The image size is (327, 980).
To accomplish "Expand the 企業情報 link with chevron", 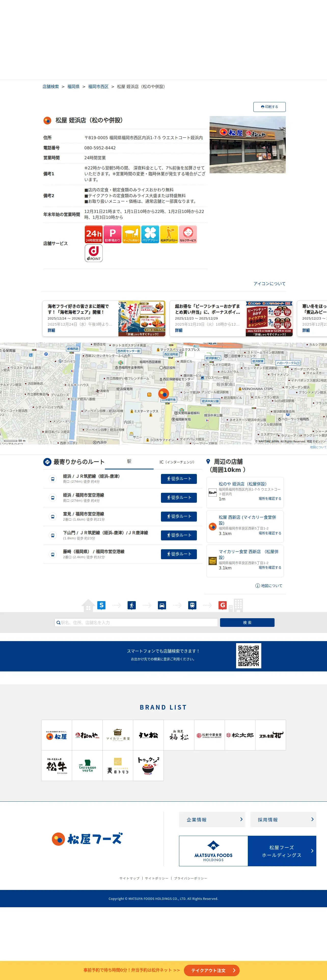I will [x=212, y=819].
